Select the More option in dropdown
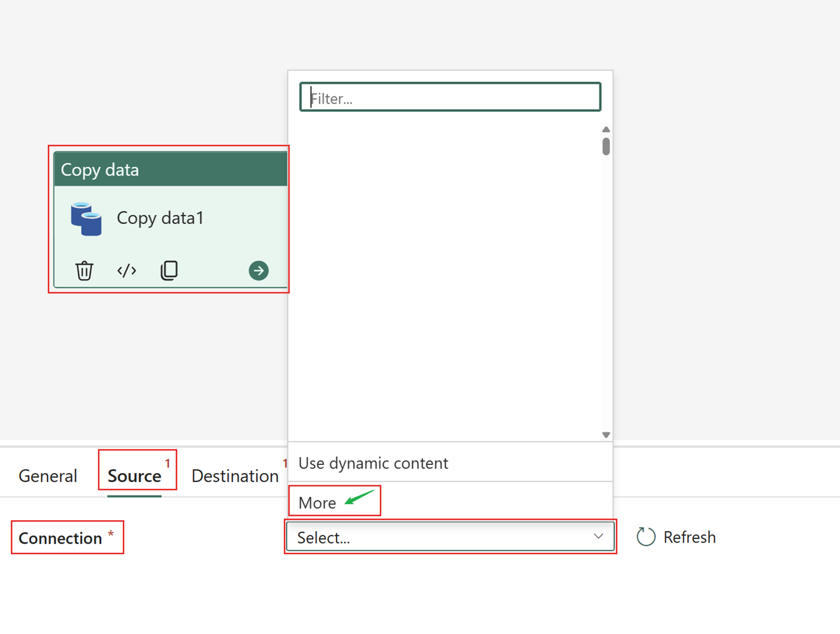 click(450, 502)
